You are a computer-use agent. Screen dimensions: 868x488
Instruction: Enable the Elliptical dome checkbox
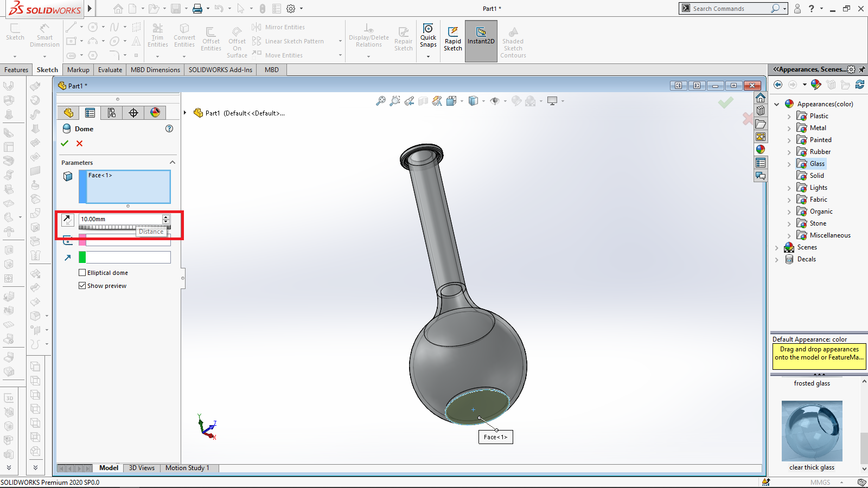pyautogui.click(x=82, y=273)
